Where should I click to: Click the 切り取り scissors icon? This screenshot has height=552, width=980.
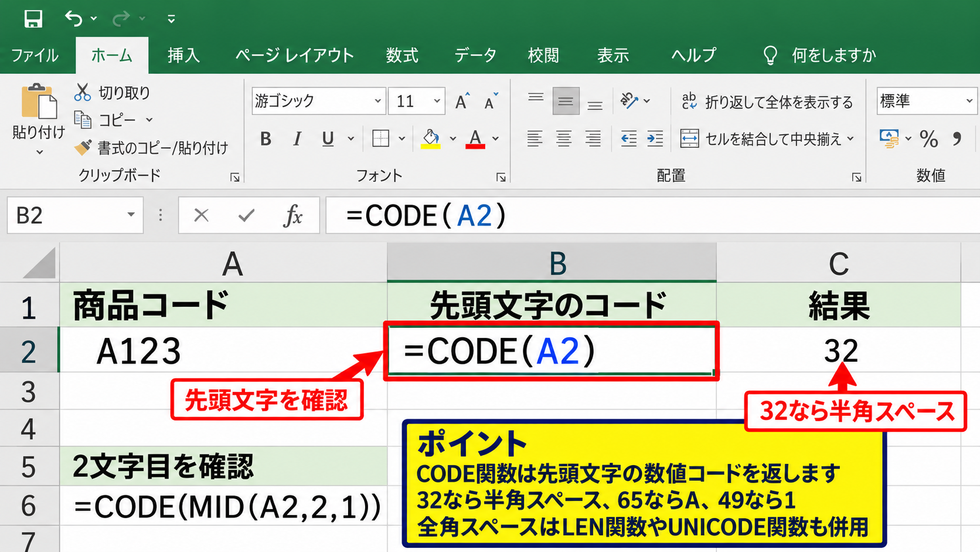[83, 92]
